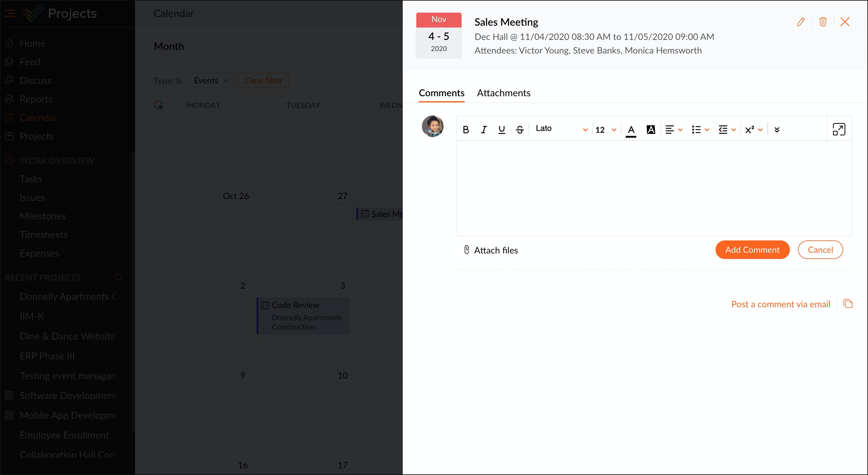
Task: Open the Lato font family dropdown
Action: pyautogui.click(x=561, y=129)
